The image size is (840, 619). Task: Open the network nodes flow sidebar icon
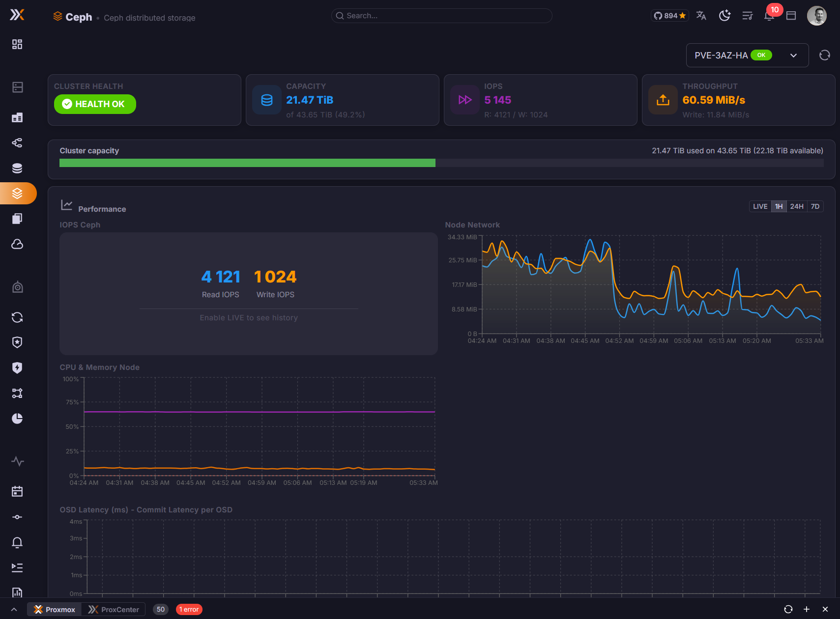point(17,393)
